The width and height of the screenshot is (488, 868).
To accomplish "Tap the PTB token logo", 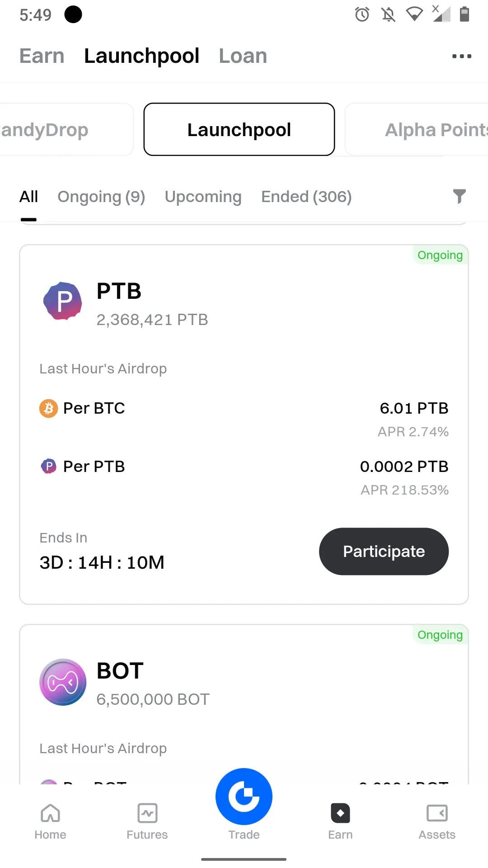I will [63, 301].
